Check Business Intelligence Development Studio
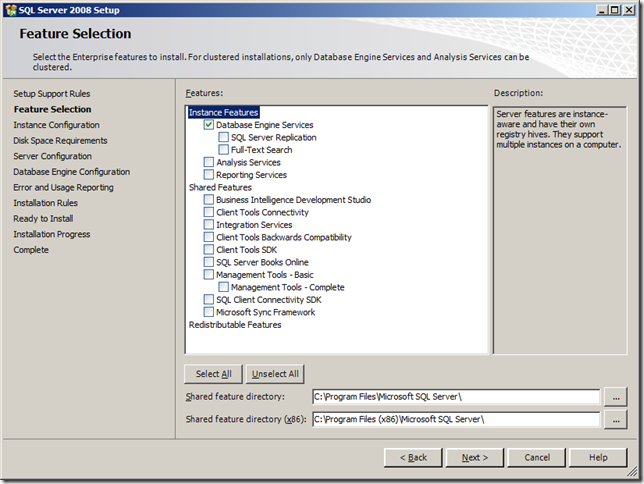This screenshot has height=484, width=644. [x=209, y=199]
